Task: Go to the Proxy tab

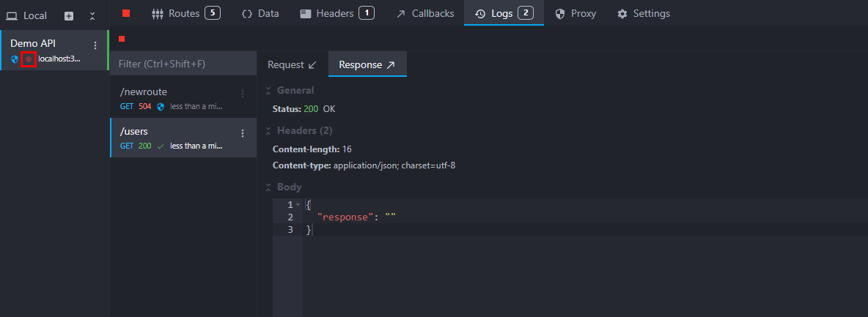Action: (575, 13)
